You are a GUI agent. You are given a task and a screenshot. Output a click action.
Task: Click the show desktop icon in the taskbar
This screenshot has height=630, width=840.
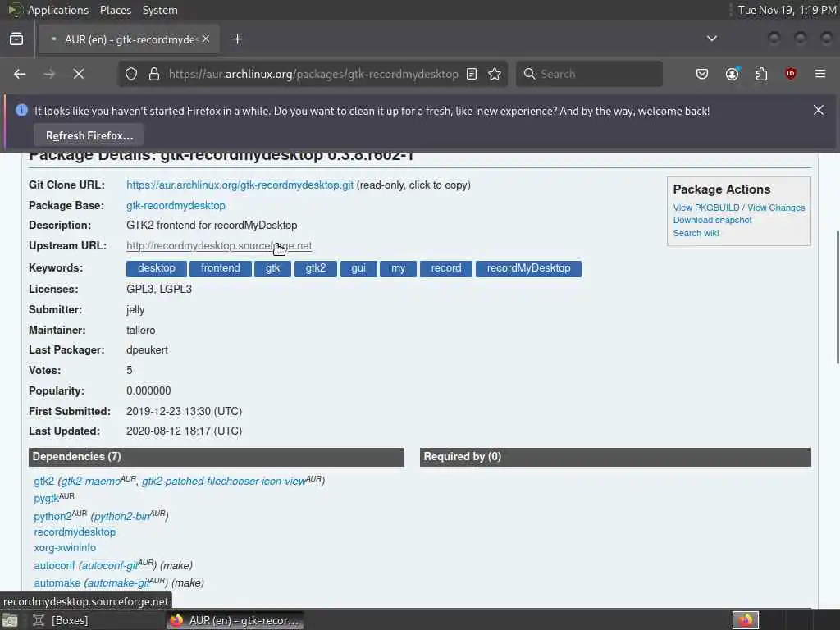pyautogui.click(x=10, y=620)
